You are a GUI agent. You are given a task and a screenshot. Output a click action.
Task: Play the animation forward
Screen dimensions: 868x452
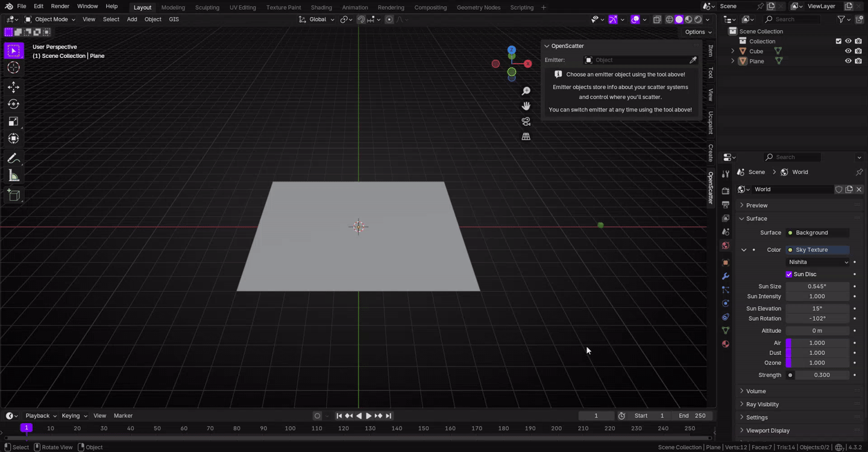369,416
